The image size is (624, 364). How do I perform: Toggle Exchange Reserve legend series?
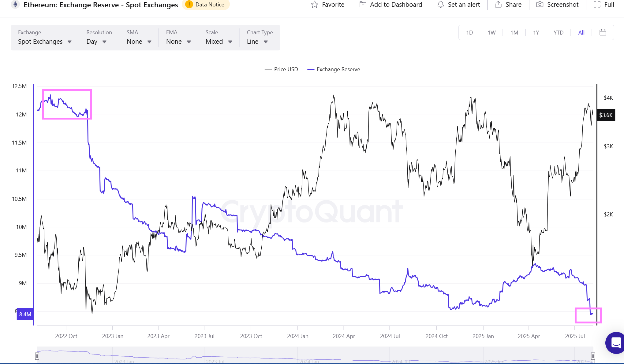pos(334,69)
